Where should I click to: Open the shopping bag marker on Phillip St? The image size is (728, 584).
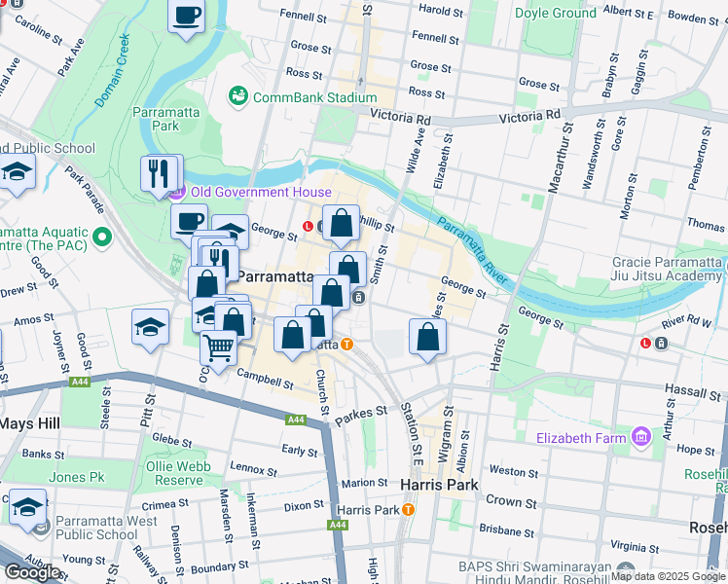point(342,224)
